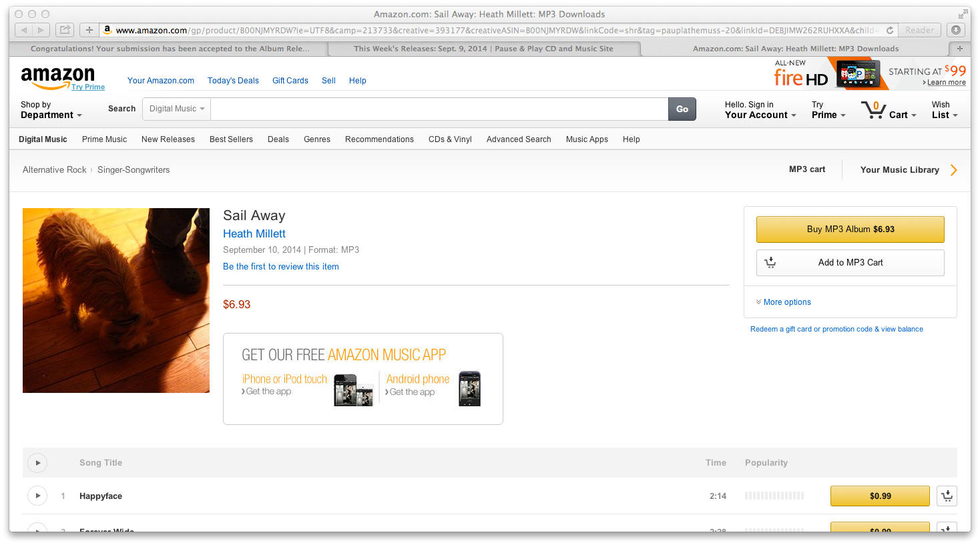Open New Releases menu item
The image size is (980, 545).
(168, 139)
